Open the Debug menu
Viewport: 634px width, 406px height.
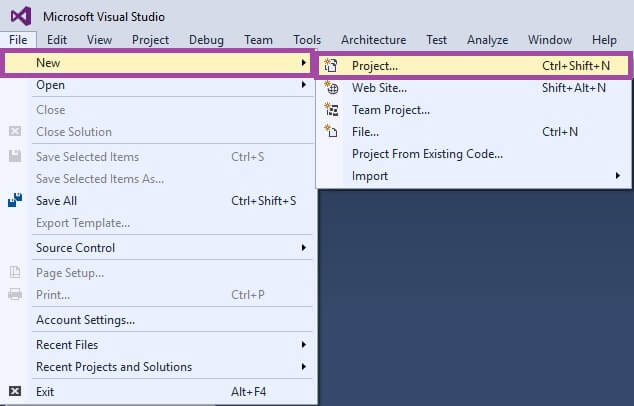pyautogui.click(x=206, y=40)
